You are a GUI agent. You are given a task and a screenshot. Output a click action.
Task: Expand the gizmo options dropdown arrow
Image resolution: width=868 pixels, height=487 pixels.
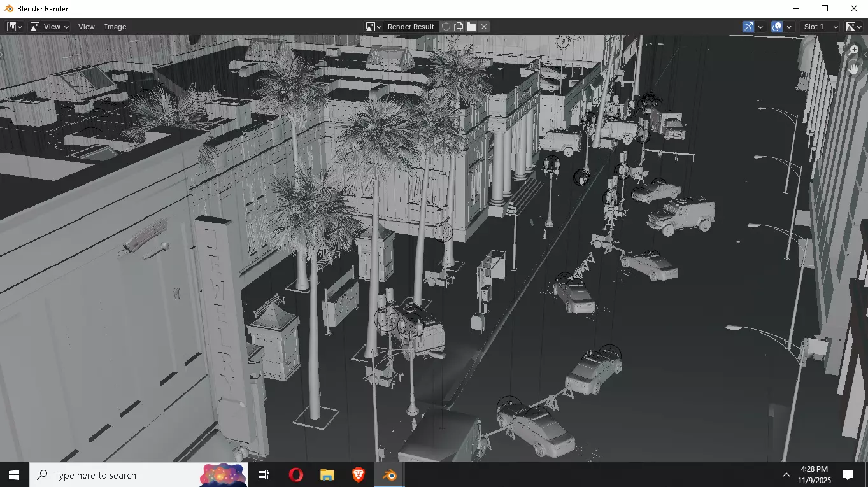coord(760,27)
